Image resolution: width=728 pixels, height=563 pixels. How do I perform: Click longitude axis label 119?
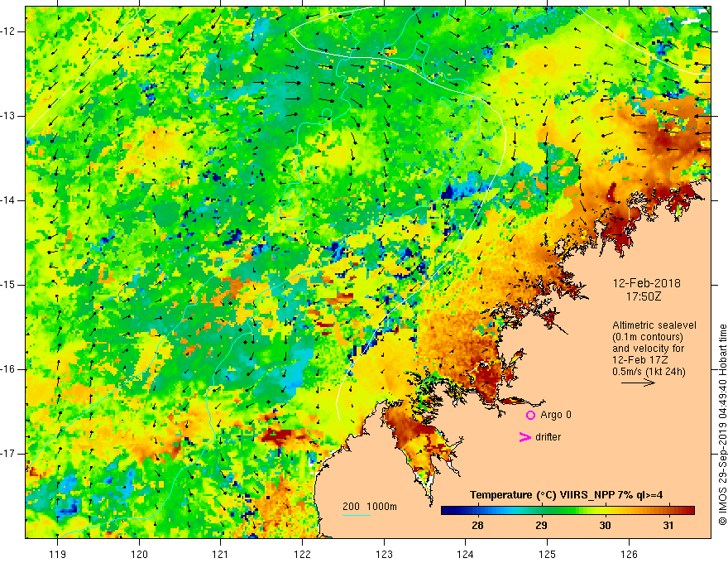58,554
